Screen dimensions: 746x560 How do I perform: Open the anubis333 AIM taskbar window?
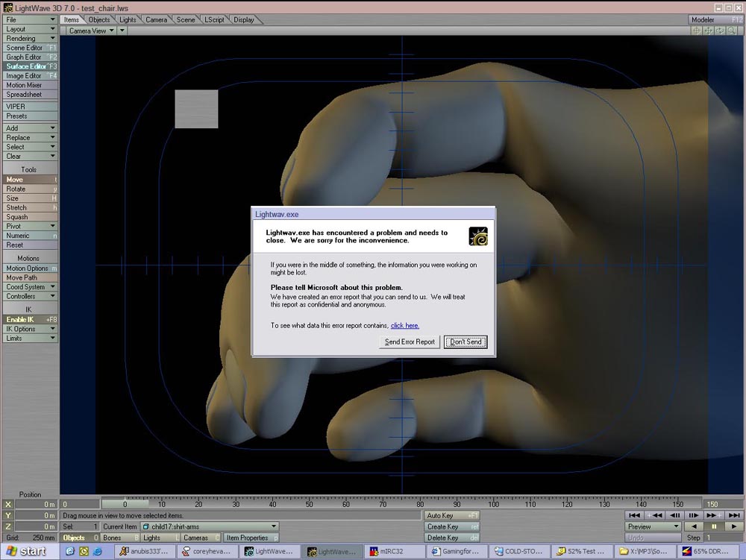tap(145, 552)
